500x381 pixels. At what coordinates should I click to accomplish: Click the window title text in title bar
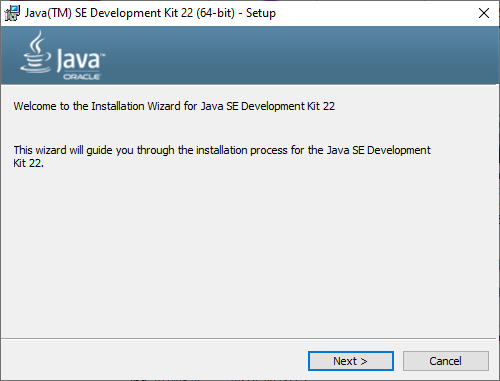150,13
